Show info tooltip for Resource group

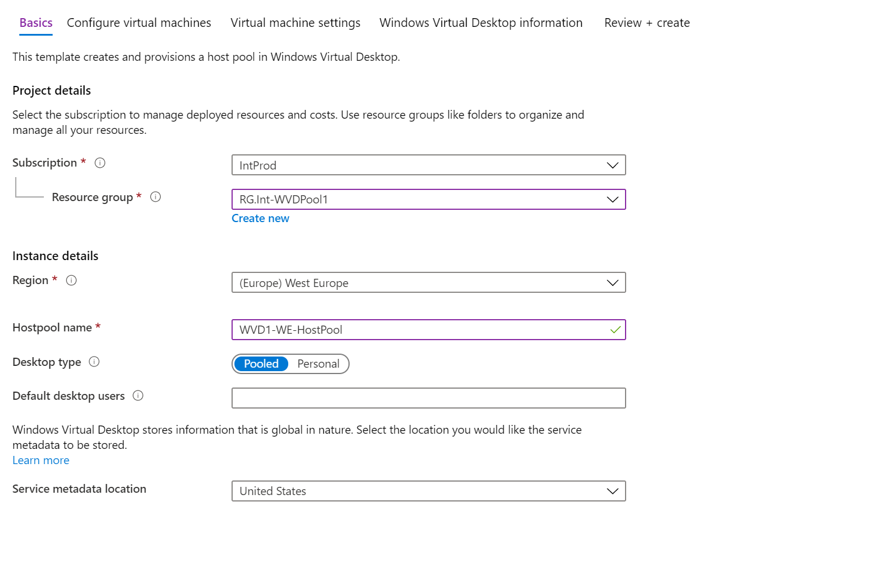pos(156,197)
